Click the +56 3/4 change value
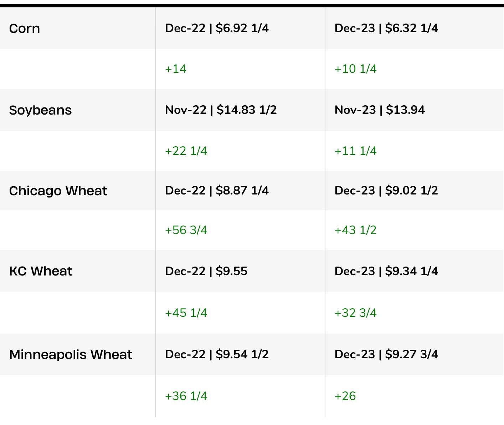Image resolution: width=504 pixels, height=425 pixels. point(186,230)
